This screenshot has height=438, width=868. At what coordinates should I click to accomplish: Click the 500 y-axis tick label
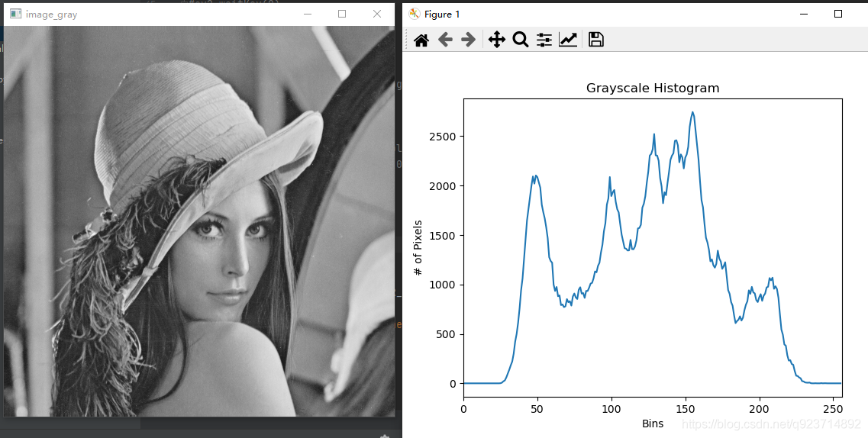(x=446, y=334)
